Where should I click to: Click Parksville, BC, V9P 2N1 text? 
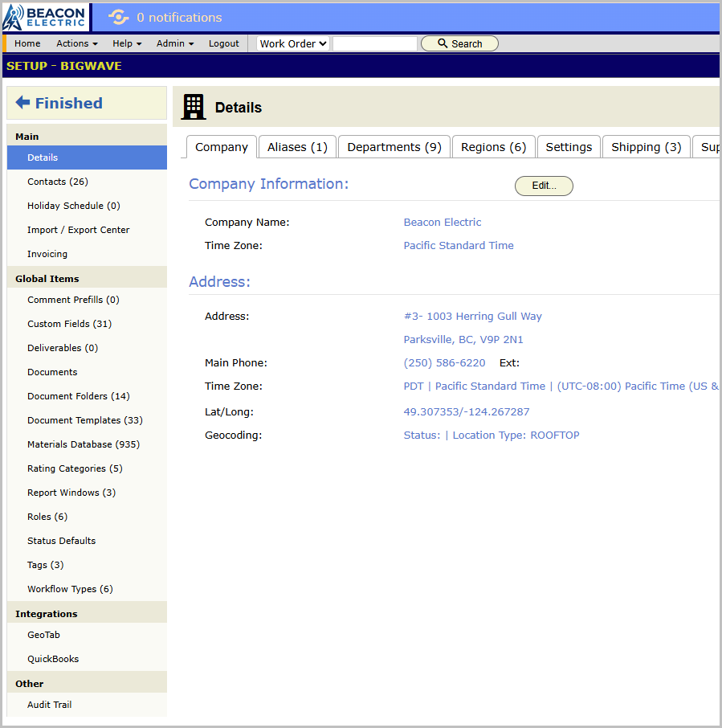463,339
